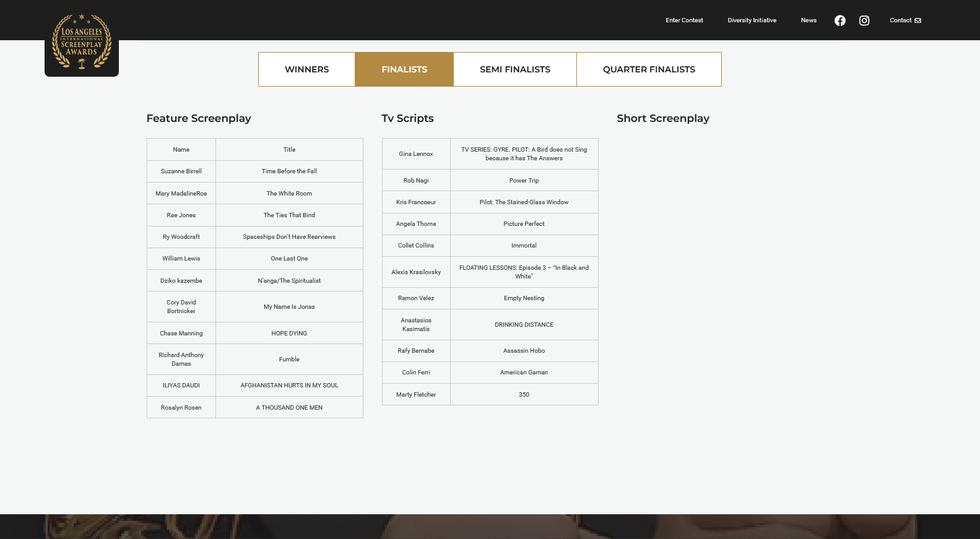The height and width of the screenshot is (539, 980).
Task: Click the title 'The White Room'
Action: pos(289,194)
